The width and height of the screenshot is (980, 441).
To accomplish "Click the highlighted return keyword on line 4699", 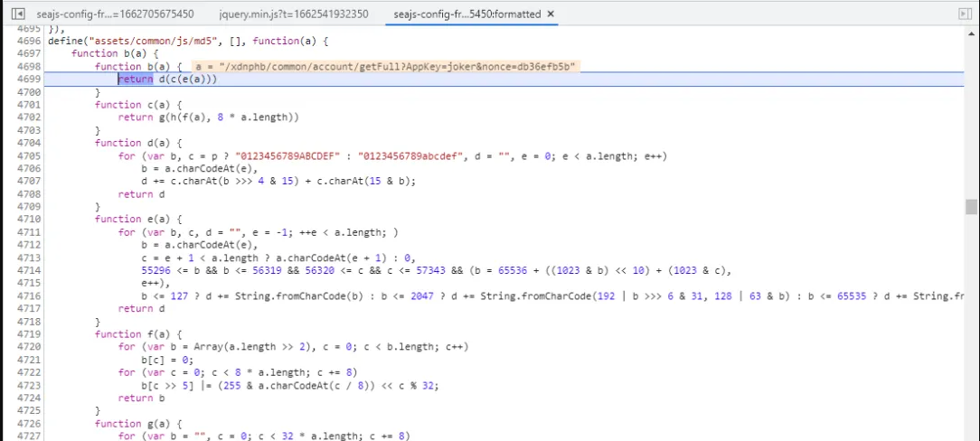I will point(136,80).
